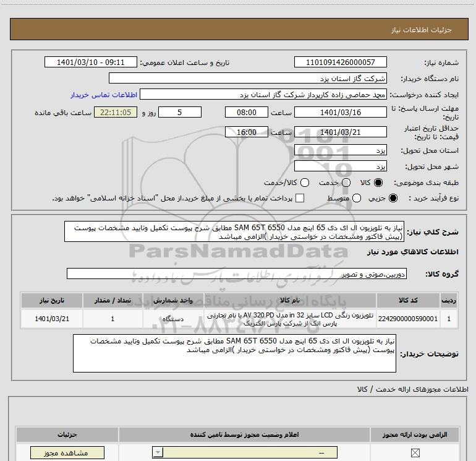This screenshot has height=461, width=476.
Task: Click the تعداد / مقدار column header
Action: pos(113,301)
